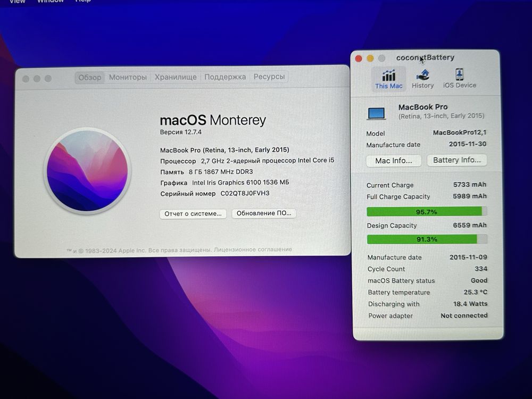Click Full Charge Capacity 5989 mAh
This screenshot has width=532, height=399.
pyautogui.click(x=470, y=196)
